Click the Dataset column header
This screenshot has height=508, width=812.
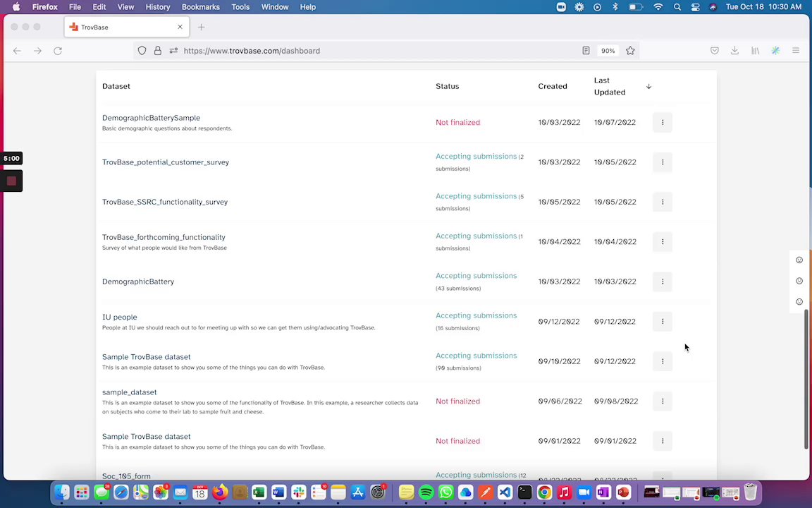pos(116,87)
